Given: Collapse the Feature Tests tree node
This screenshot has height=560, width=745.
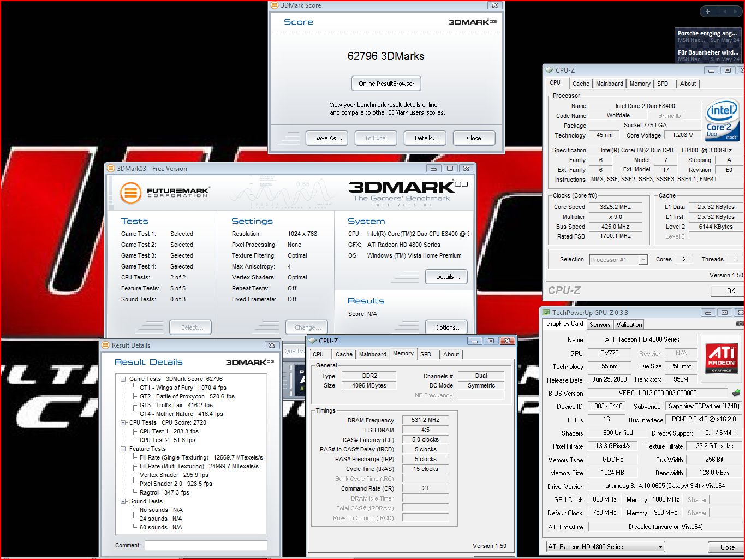Looking at the screenshot, I should [x=123, y=449].
